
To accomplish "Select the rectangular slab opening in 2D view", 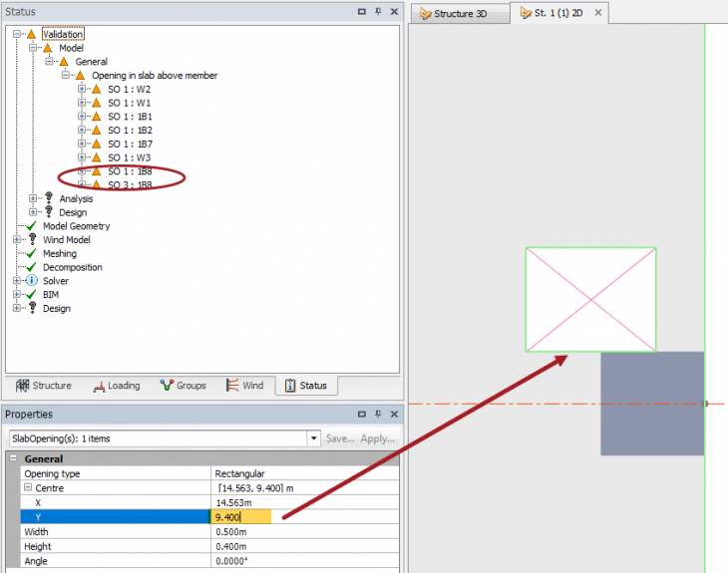I will coord(590,300).
